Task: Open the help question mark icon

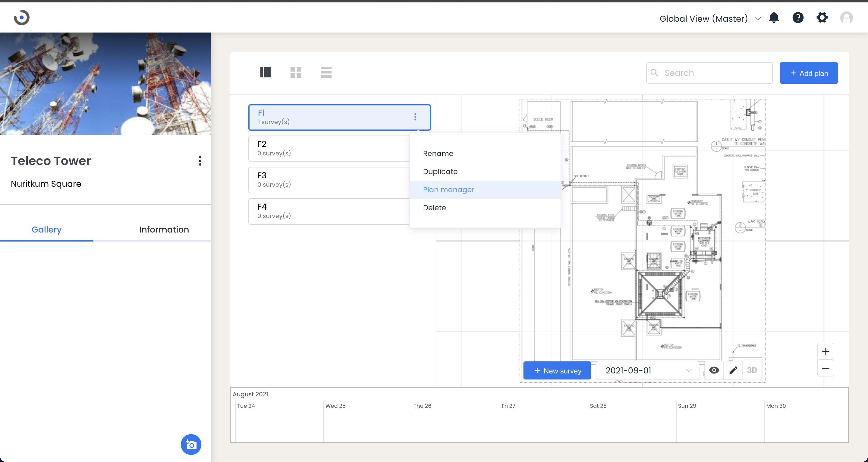Action: point(797,17)
